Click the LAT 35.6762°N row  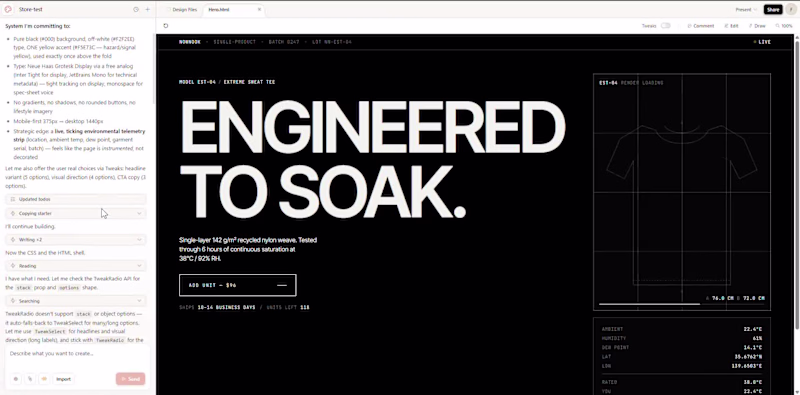(682, 357)
